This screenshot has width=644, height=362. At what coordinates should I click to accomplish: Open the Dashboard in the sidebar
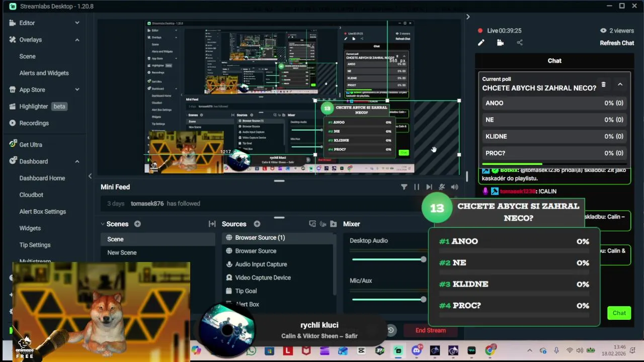click(34, 161)
